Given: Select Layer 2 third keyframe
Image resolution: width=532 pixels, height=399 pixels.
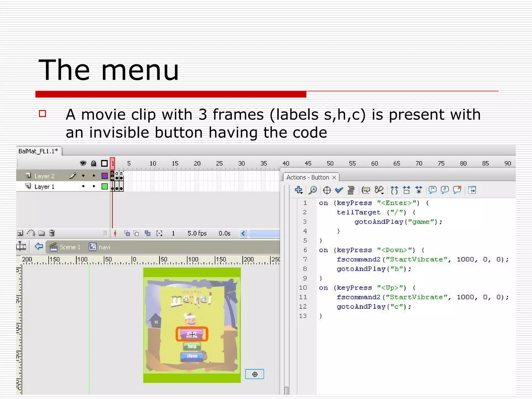Looking at the screenshot, I should point(121,176).
